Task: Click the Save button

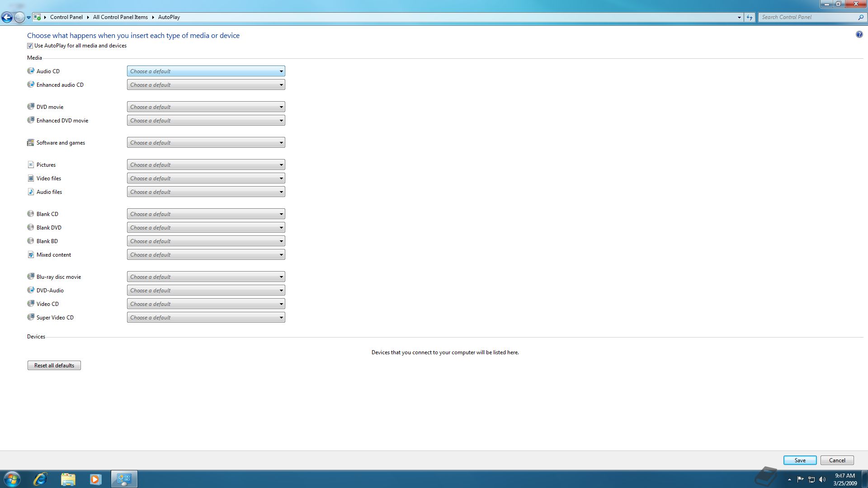Action: tap(800, 460)
